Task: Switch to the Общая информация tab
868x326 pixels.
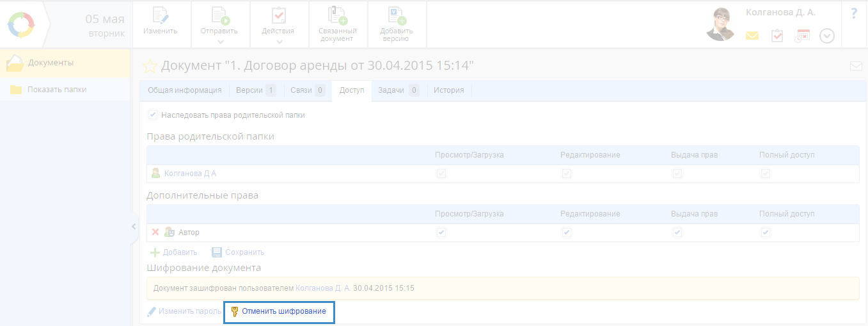Action: 184,90
